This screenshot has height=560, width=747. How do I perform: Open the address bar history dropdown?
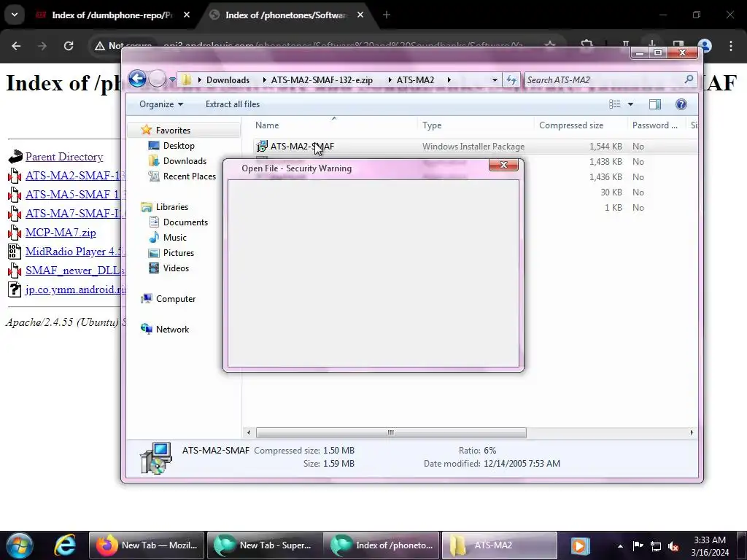[x=495, y=80]
